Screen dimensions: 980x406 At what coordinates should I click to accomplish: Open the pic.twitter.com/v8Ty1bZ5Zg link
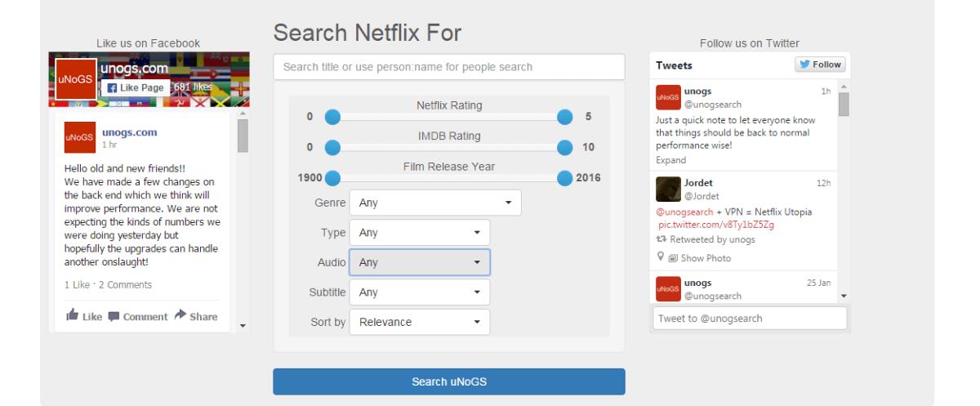pos(716,225)
